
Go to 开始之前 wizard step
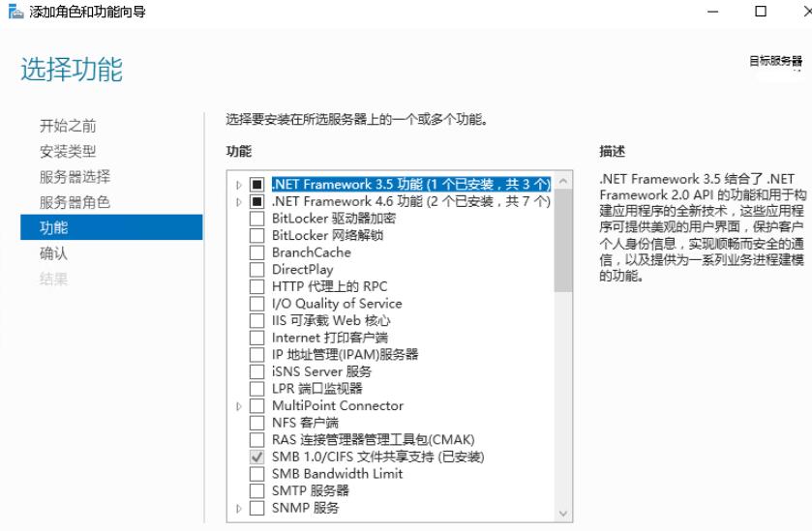pyautogui.click(x=68, y=126)
